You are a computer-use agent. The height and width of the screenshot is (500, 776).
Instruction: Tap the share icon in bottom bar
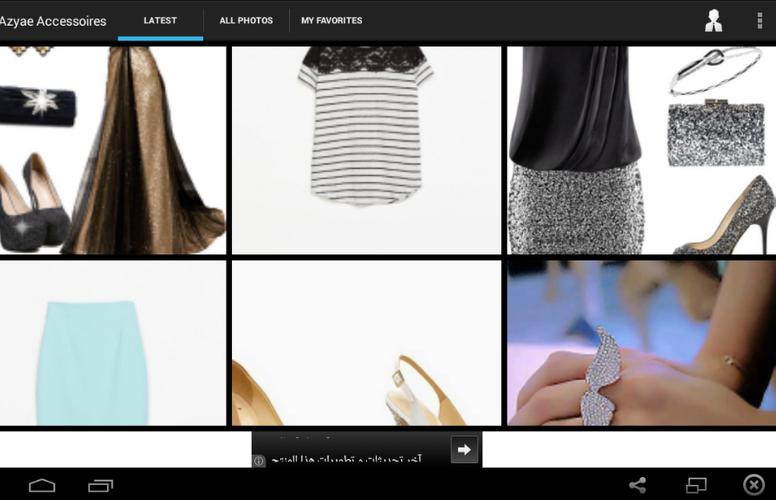coord(637,485)
